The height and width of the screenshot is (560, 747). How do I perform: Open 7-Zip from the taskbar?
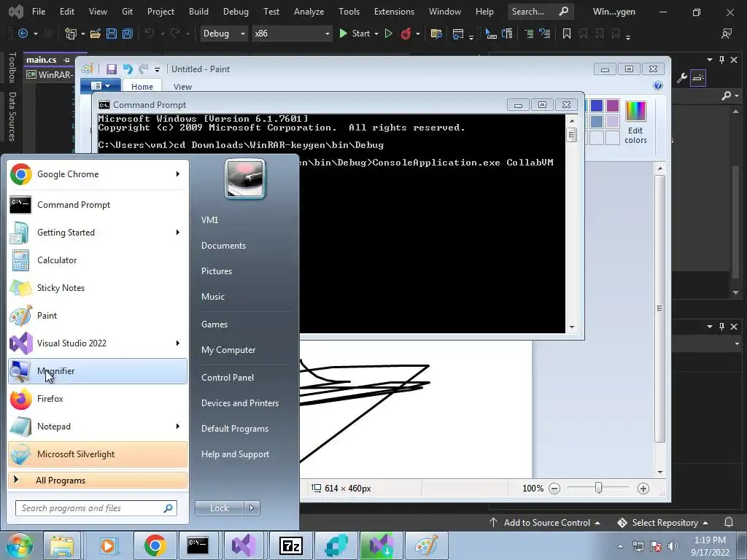point(290,545)
